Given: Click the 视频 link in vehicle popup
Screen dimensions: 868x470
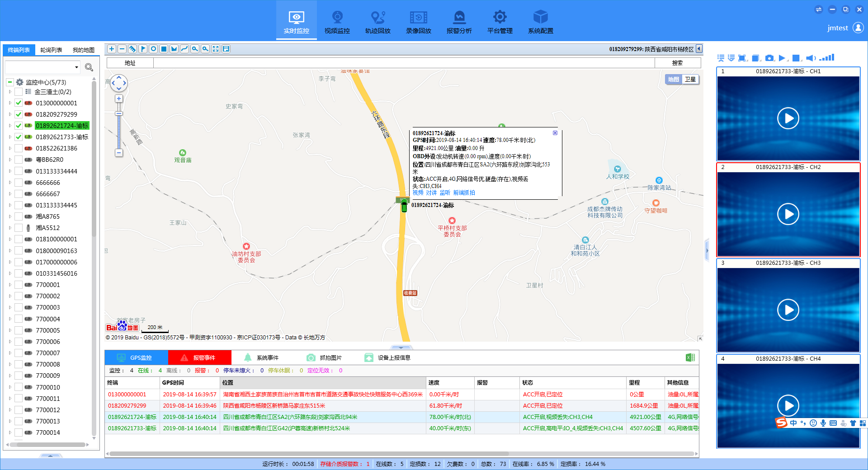Looking at the screenshot, I should point(418,193).
